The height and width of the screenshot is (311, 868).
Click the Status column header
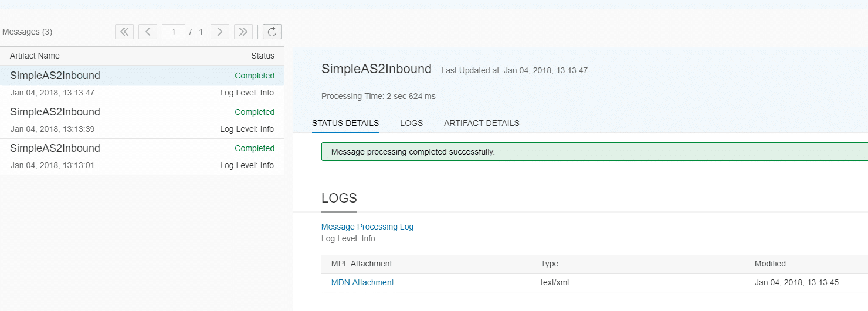coord(262,56)
